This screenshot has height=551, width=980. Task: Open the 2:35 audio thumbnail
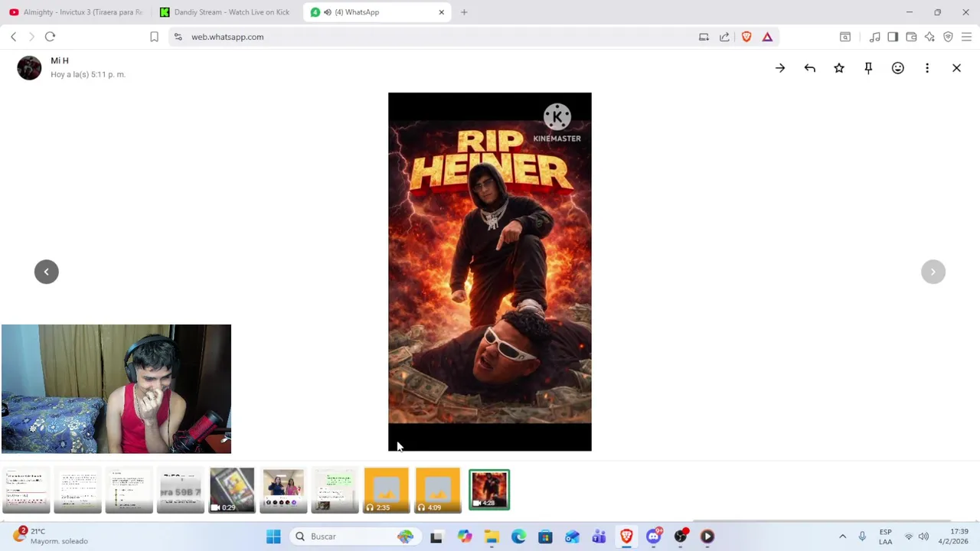click(x=386, y=490)
